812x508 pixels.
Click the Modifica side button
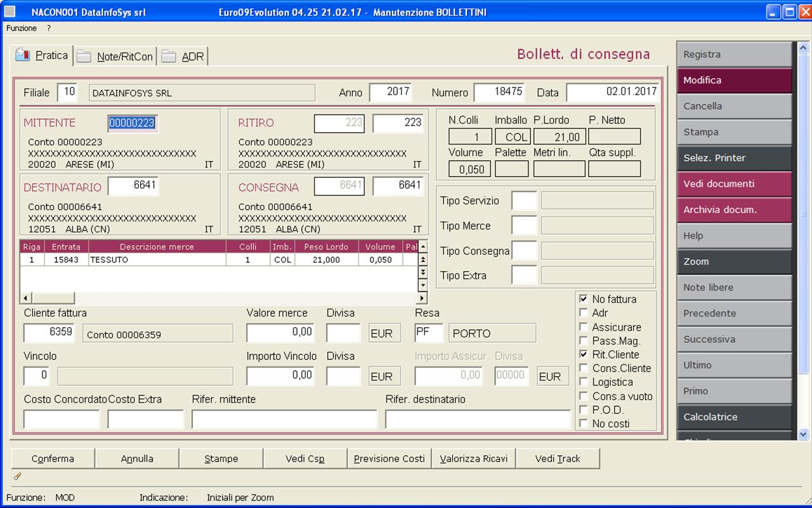734,81
